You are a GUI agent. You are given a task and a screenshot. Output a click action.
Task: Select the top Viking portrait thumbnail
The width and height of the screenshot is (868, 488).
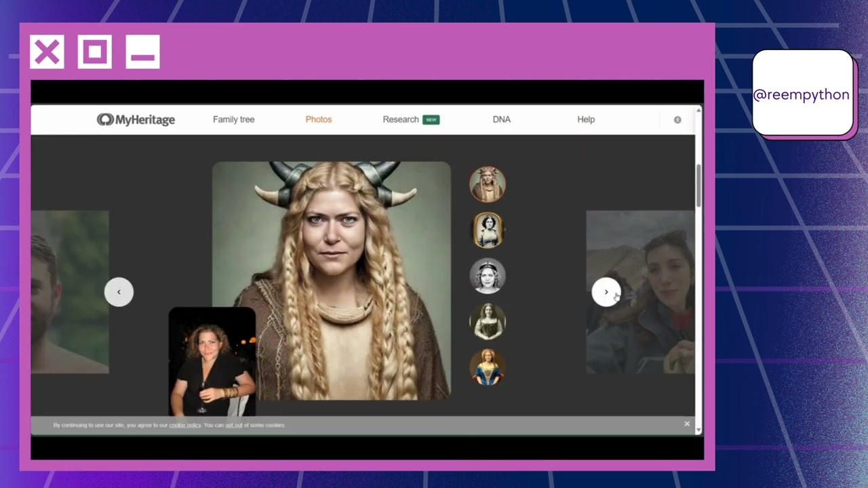(488, 184)
